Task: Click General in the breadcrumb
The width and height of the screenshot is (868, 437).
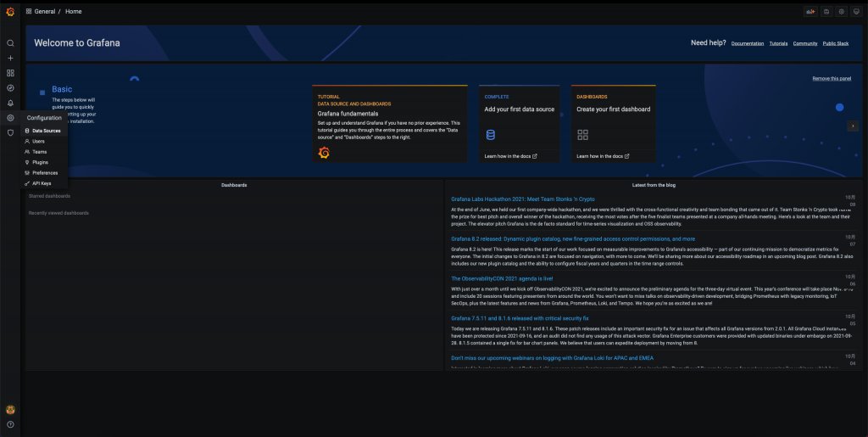Action: pos(45,11)
